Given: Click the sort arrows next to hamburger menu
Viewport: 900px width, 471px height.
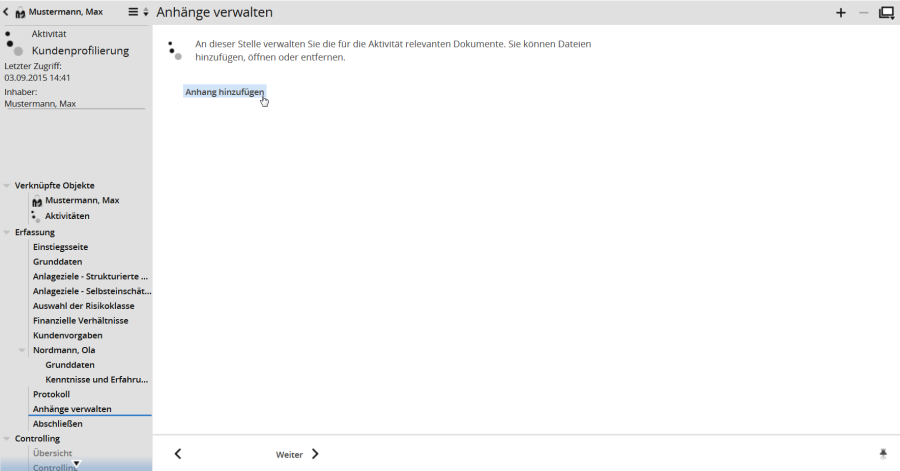Looking at the screenshot, I should (146, 12).
